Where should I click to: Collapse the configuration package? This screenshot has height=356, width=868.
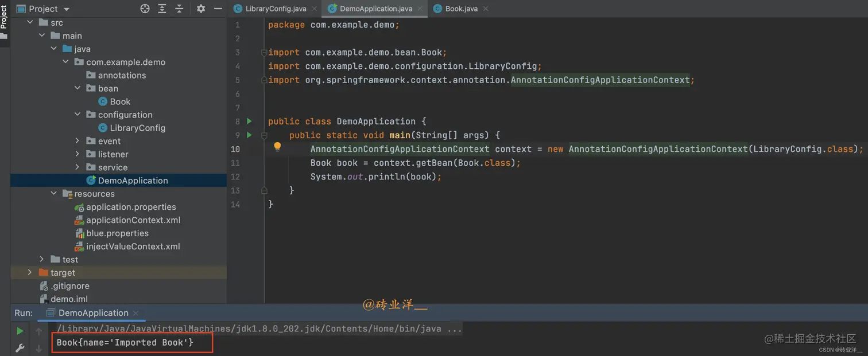click(77, 115)
